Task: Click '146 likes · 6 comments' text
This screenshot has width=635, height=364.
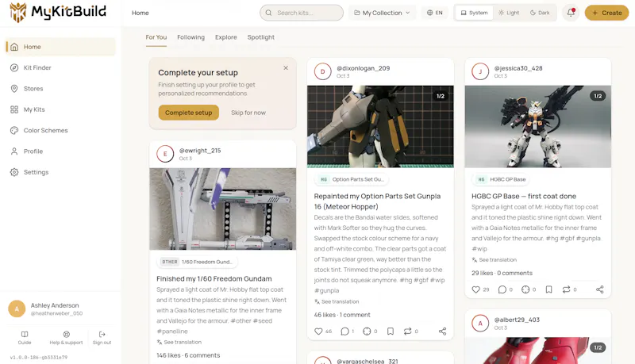Action: [188, 355]
